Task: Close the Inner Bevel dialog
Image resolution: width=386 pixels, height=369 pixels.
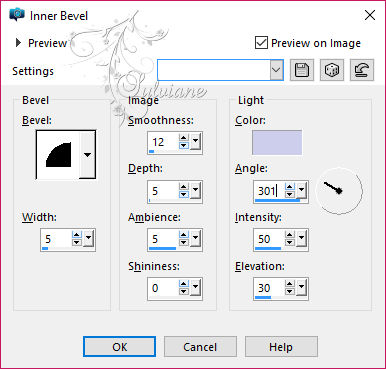Action: 370,15
